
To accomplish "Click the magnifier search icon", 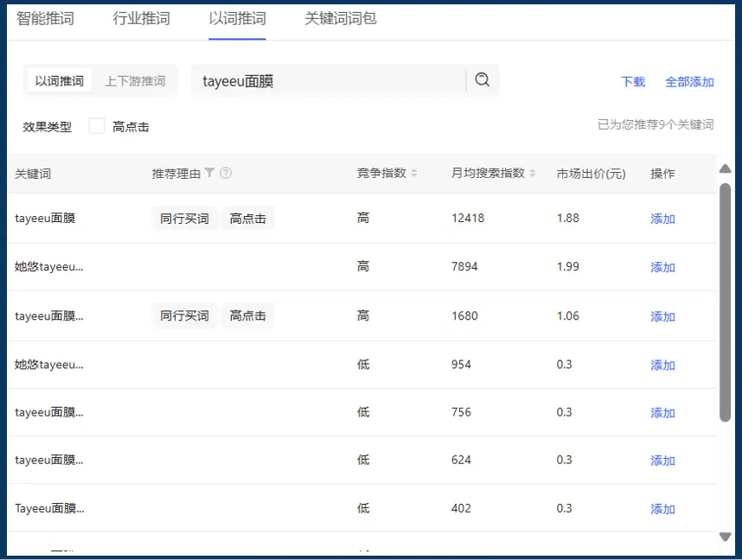I will tap(482, 79).
